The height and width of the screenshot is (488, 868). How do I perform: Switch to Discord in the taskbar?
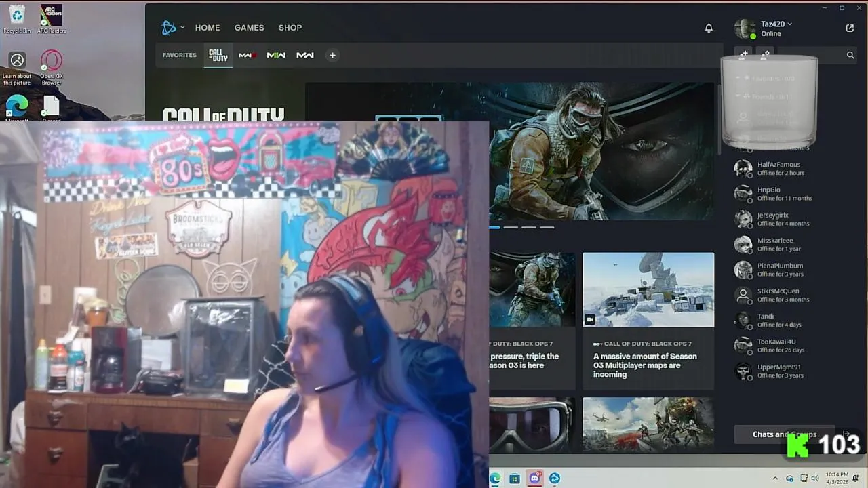coord(535,479)
